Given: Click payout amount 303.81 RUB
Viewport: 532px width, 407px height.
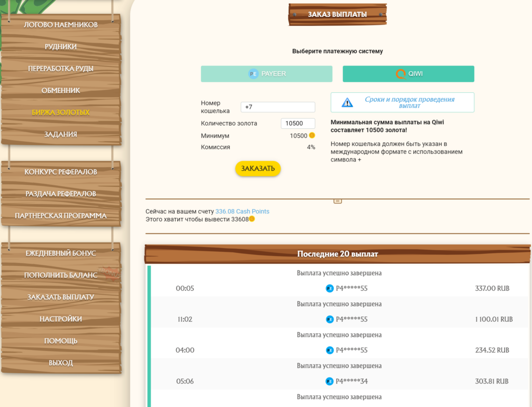Looking at the screenshot, I should (x=491, y=381).
